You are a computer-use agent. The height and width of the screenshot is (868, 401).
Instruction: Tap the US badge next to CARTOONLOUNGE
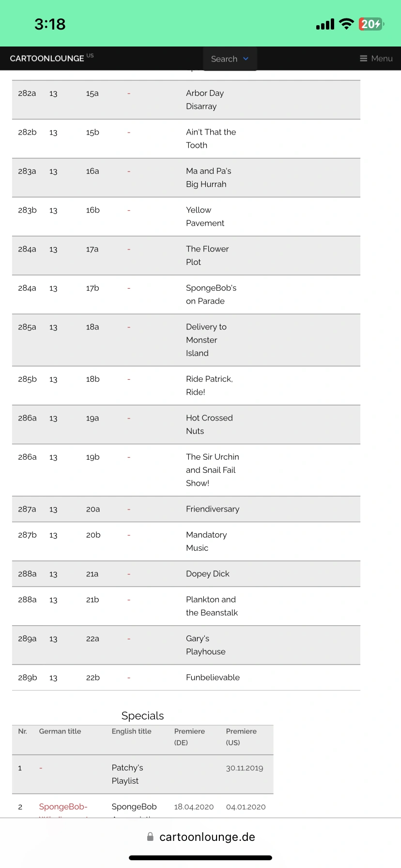90,55
